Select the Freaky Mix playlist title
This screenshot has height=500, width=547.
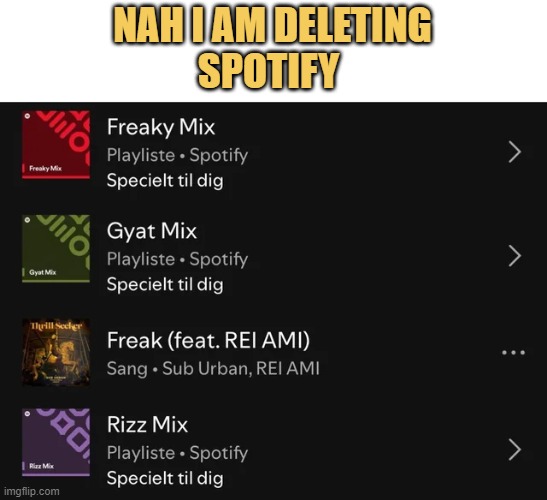[x=161, y=127]
